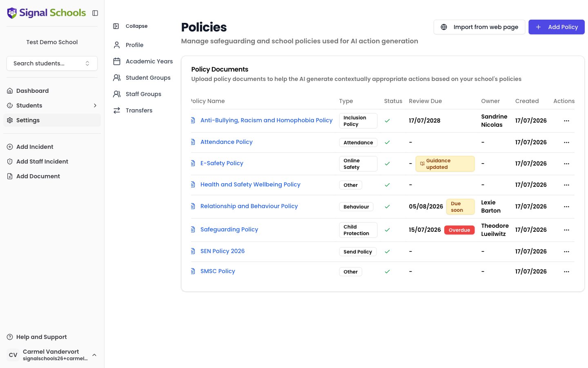Open the SMSC Policy link
Image resolution: width=588 pixels, height=368 pixels.
pyautogui.click(x=218, y=271)
